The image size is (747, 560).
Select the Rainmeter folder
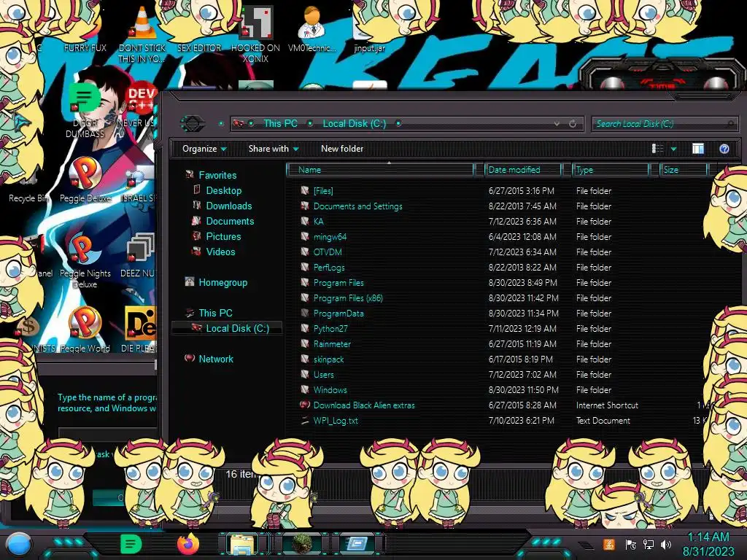[x=332, y=344]
